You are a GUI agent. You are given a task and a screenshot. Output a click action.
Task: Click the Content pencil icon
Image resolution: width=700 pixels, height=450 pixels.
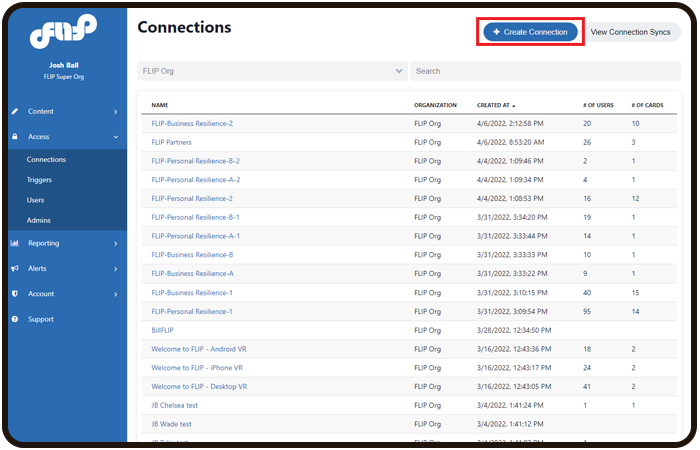click(x=15, y=111)
